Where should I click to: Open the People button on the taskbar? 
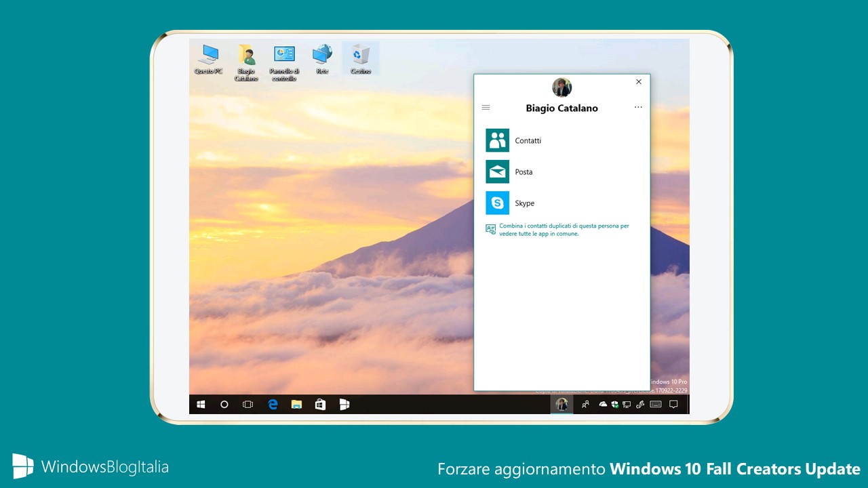(585, 405)
